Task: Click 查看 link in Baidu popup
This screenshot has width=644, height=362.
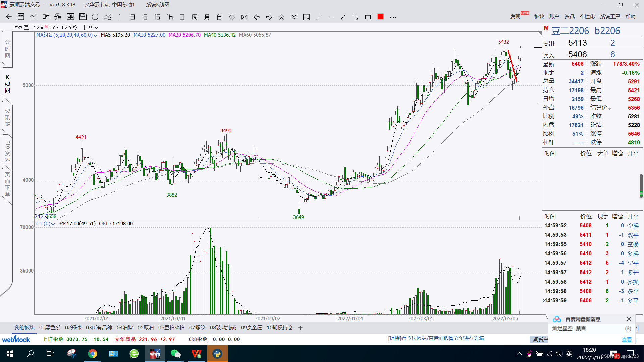Action: pos(627,340)
